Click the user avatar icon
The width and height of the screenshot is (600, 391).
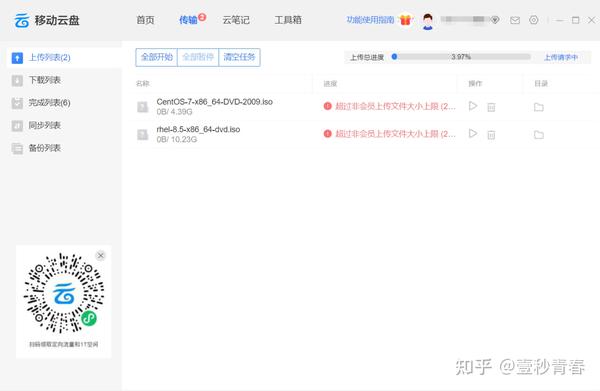428,21
